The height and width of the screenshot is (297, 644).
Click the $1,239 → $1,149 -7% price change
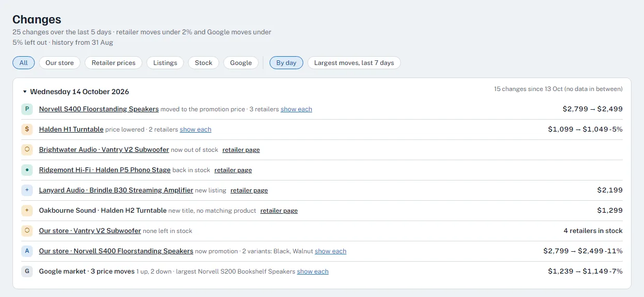pos(585,272)
